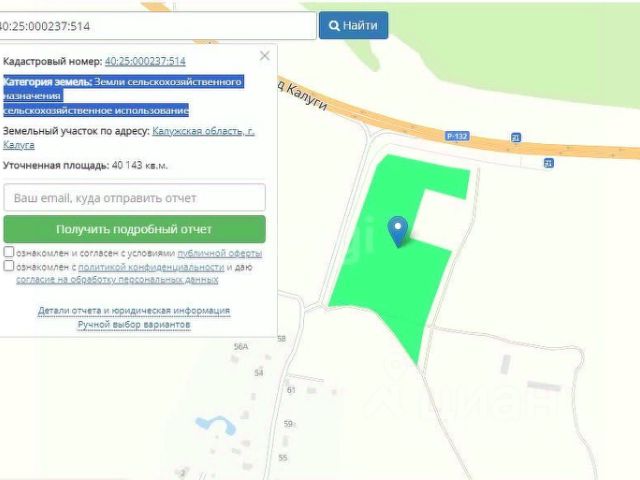Click house number 61 on the map

pos(291,390)
